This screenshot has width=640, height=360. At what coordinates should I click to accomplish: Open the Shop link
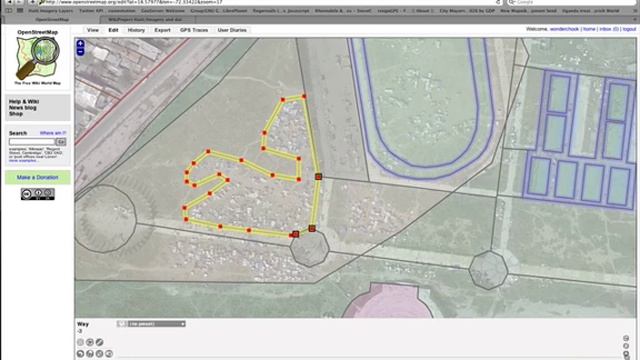16,114
